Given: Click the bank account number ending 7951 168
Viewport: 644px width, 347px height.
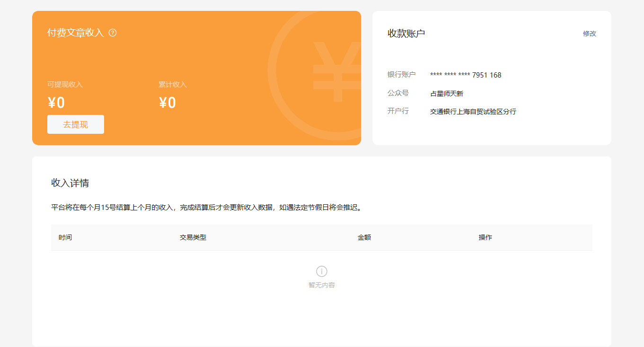Looking at the screenshot, I should pos(466,75).
